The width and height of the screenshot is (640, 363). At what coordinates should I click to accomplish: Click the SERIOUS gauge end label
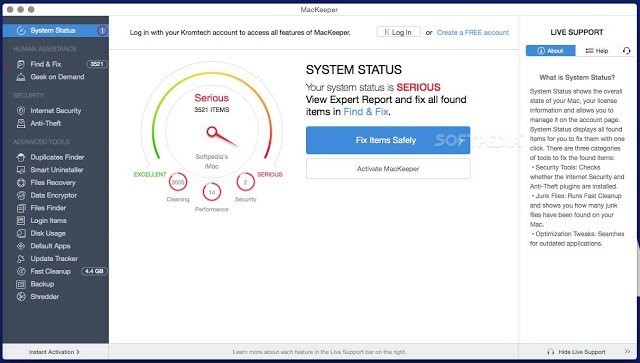point(269,174)
